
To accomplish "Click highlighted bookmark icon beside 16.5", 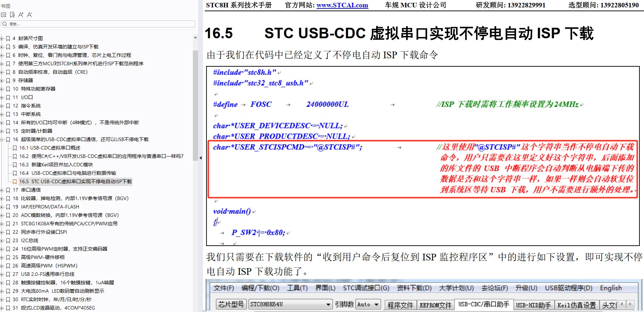I will 15,181.
